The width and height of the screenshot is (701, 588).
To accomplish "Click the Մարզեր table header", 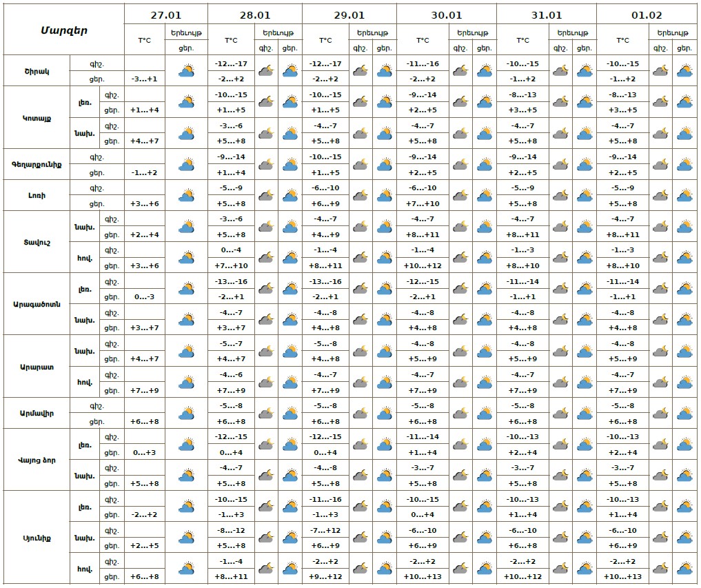I will pos(63,30).
